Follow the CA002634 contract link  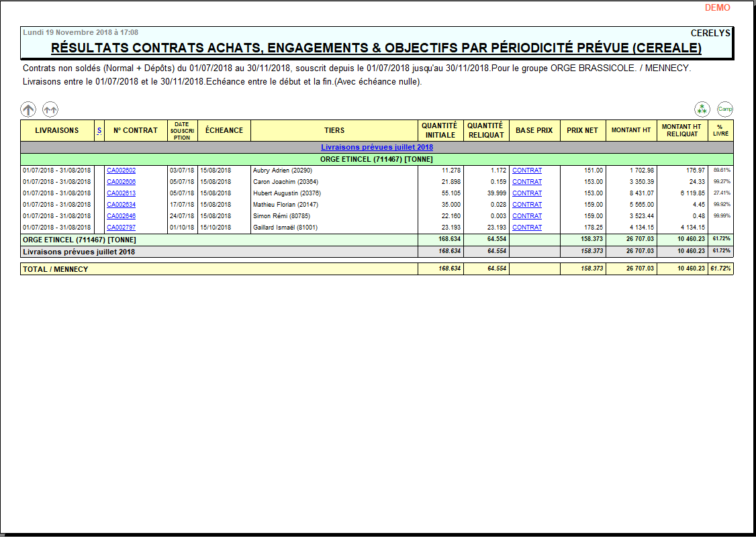pos(121,205)
